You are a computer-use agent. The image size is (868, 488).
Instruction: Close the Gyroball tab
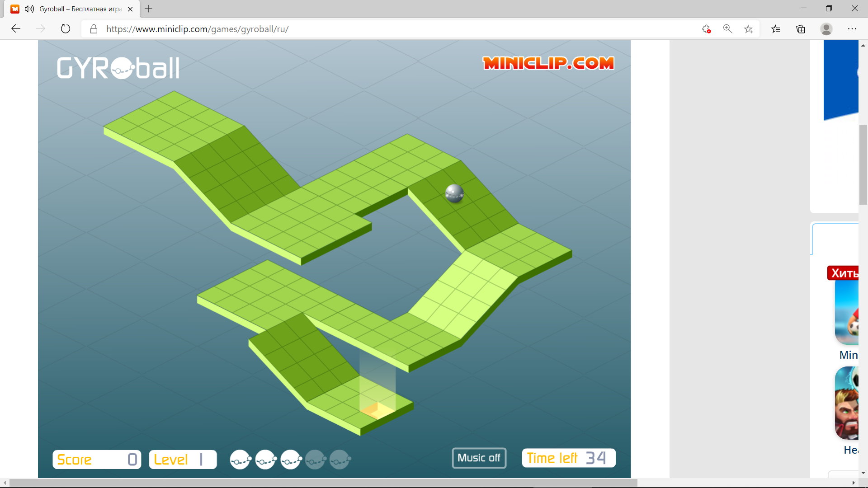pyautogui.click(x=130, y=9)
